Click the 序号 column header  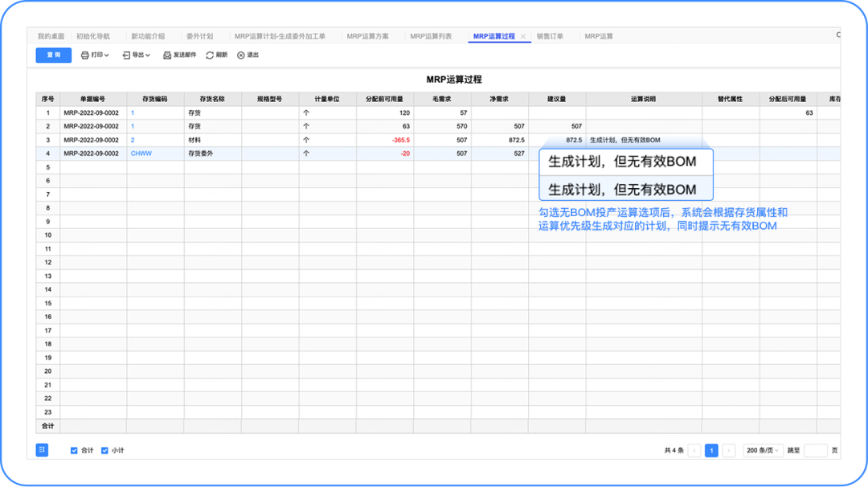click(47, 99)
